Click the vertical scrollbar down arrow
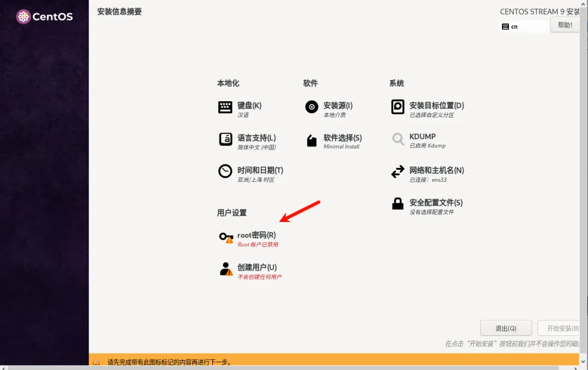 coord(583,361)
